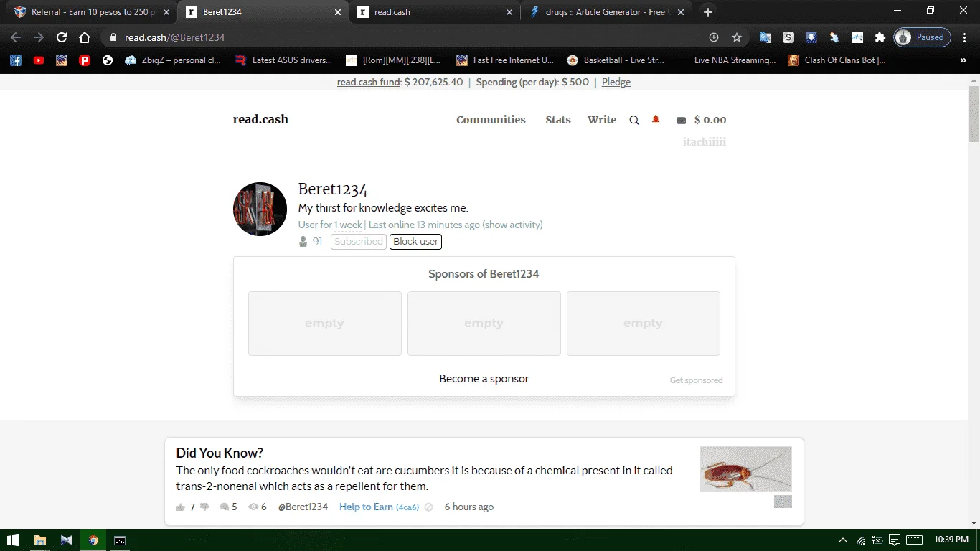Open the Google Translate extension icon
980x551 pixels.
pyautogui.click(x=765, y=37)
